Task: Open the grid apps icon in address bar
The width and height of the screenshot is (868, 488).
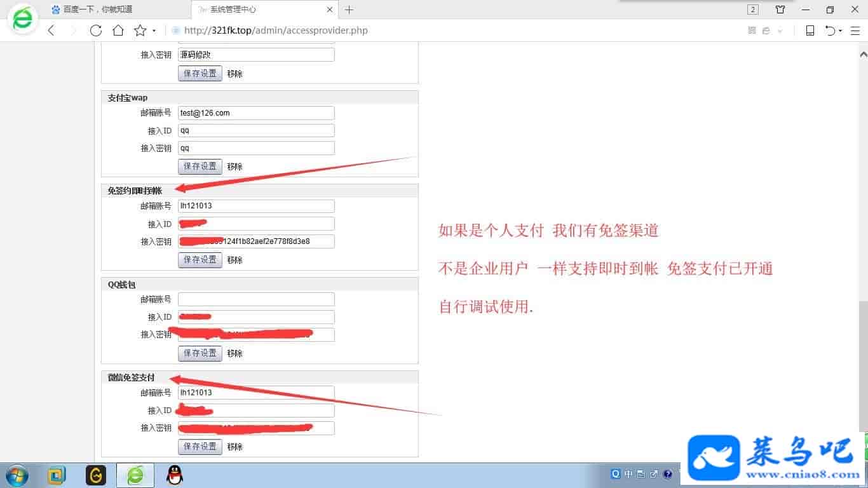Action: (752, 30)
